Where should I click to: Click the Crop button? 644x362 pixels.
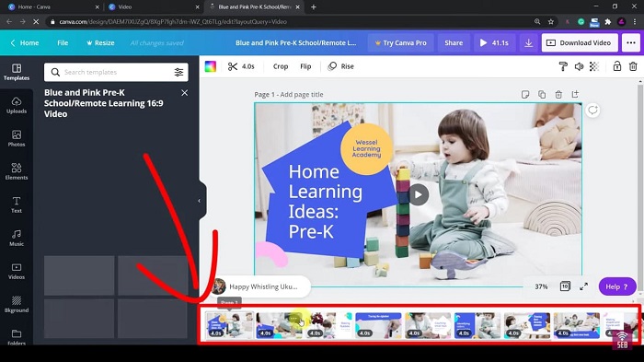click(281, 66)
